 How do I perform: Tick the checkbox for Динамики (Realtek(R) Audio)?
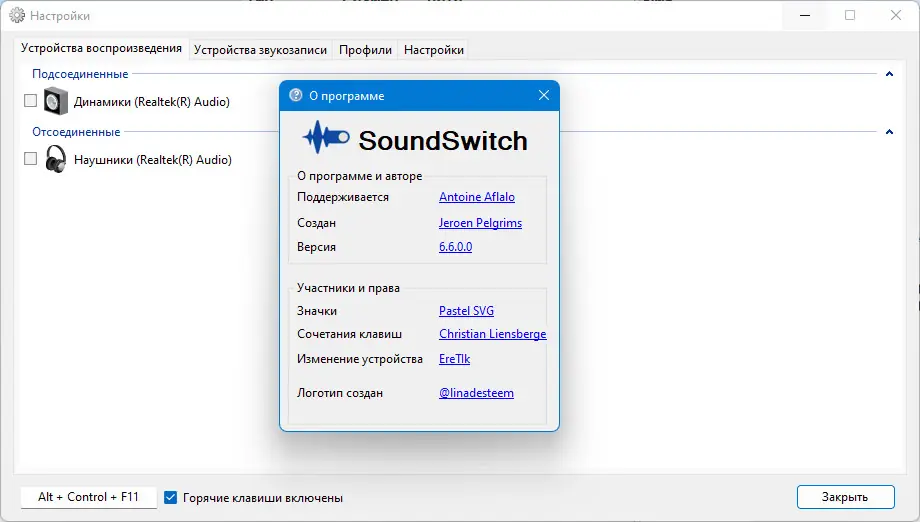click(31, 101)
